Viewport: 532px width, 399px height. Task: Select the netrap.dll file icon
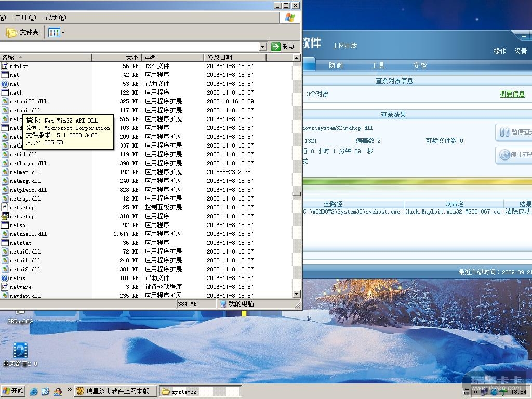[x=5, y=198]
